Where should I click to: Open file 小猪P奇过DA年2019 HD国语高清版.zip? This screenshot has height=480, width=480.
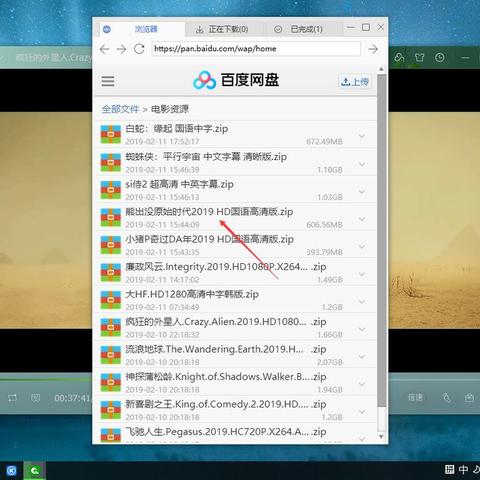coord(209,239)
